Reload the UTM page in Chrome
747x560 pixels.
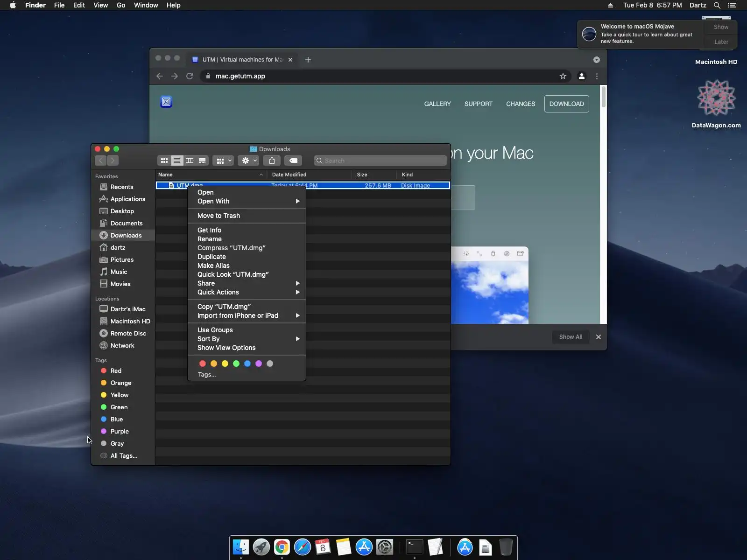pyautogui.click(x=190, y=76)
